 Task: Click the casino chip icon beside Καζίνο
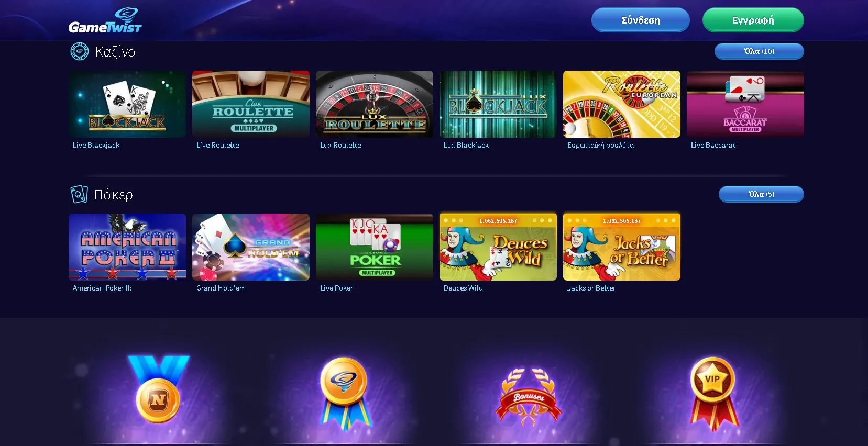tap(80, 51)
